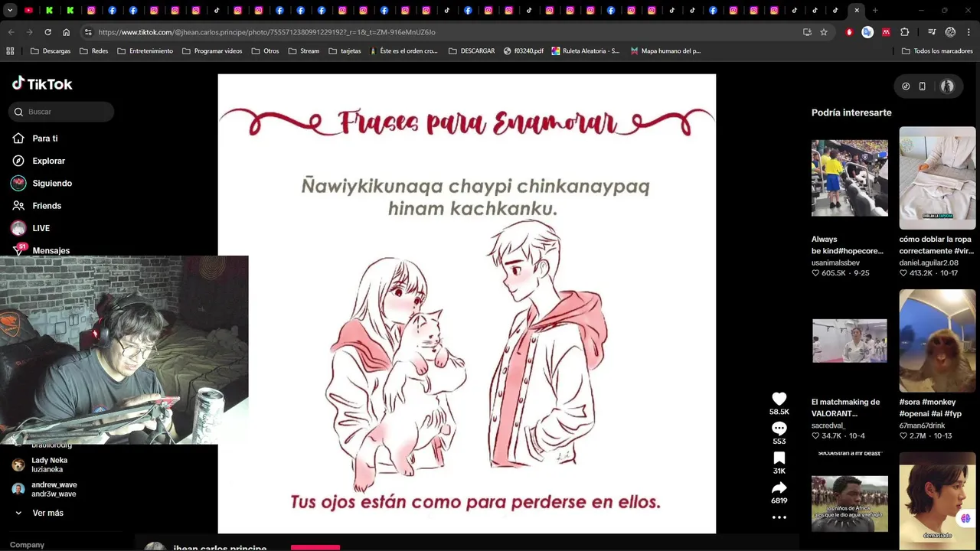Screen dimensions: 980x551
Task: Close the active TikTok tab
Action: [x=857, y=11]
